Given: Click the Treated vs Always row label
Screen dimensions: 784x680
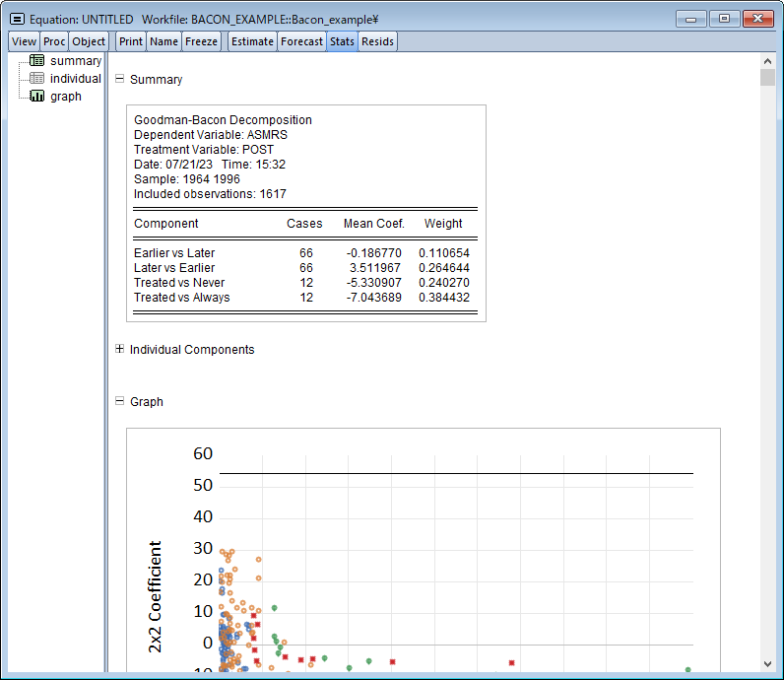Looking at the screenshot, I should click(x=182, y=298).
